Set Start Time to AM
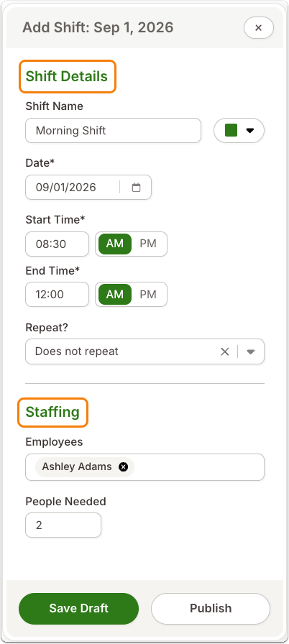The height and width of the screenshot is (644, 289). pos(115,244)
